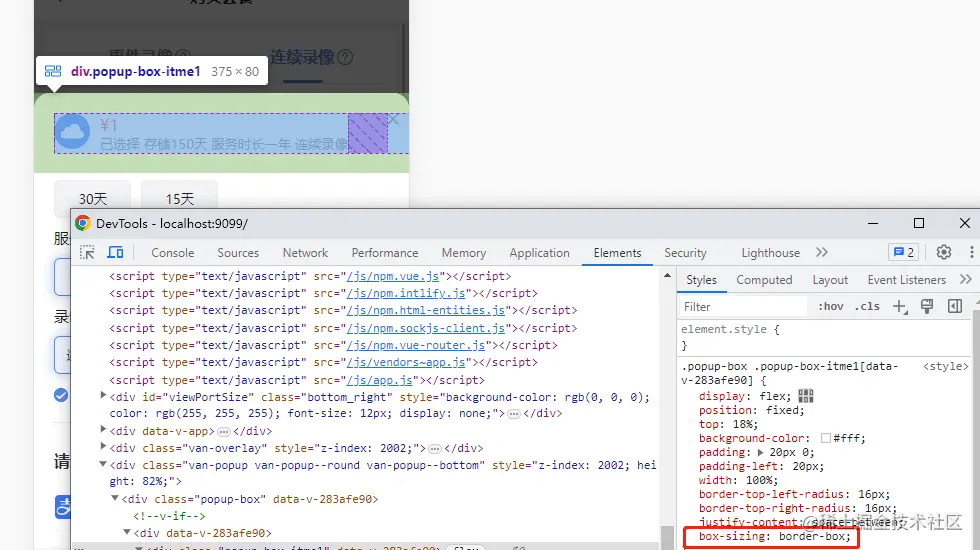The height and width of the screenshot is (550, 980).
Task: Show more Styles pane tabs chevron
Action: [966, 279]
